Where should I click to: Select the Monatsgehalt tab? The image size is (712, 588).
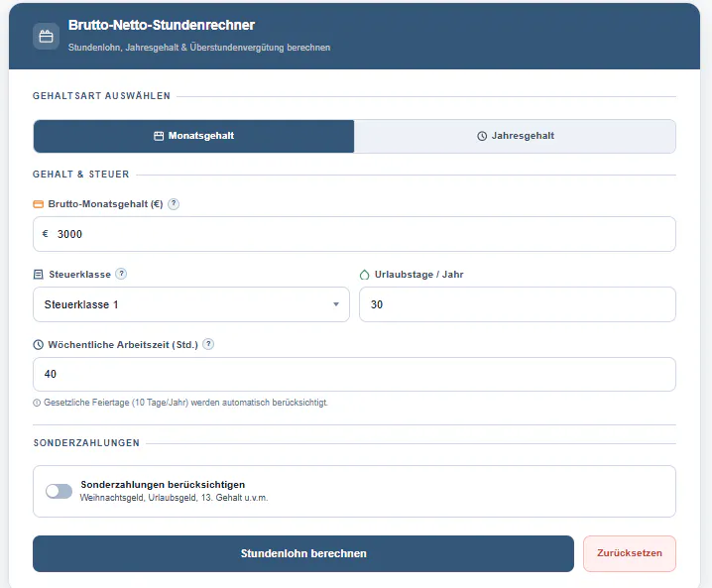194,136
